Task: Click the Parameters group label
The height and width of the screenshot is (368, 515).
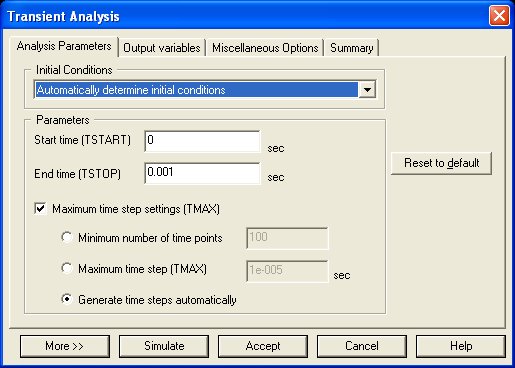Action: 63,120
